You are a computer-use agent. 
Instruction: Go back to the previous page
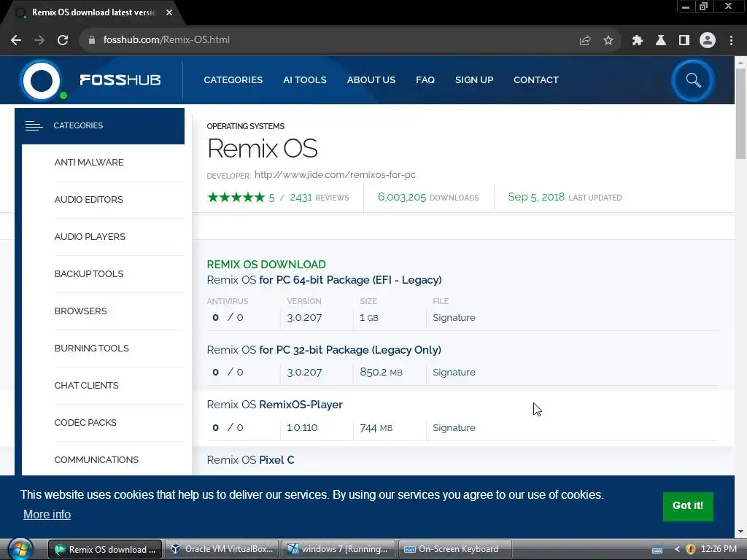[16, 40]
